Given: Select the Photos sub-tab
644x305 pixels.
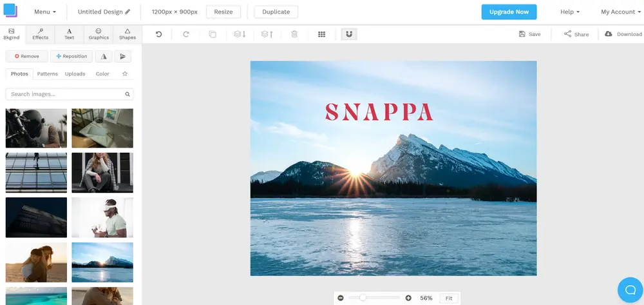Looking at the screenshot, I should click(19, 74).
